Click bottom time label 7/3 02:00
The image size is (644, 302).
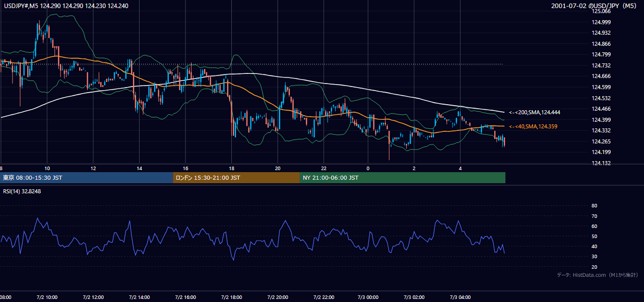414,297
